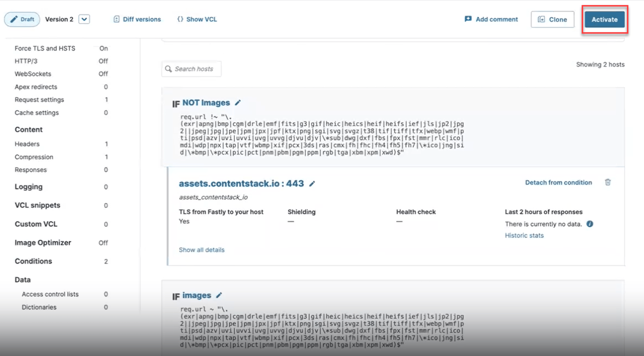This screenshot has height=356, width=644.
Task: Click the Show VCL braces icon
Action: (x=180, y=19)
